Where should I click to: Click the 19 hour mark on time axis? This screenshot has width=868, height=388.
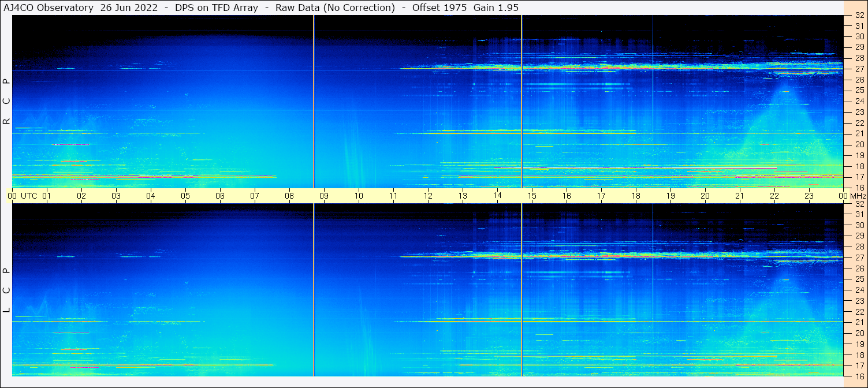[670, 196]
